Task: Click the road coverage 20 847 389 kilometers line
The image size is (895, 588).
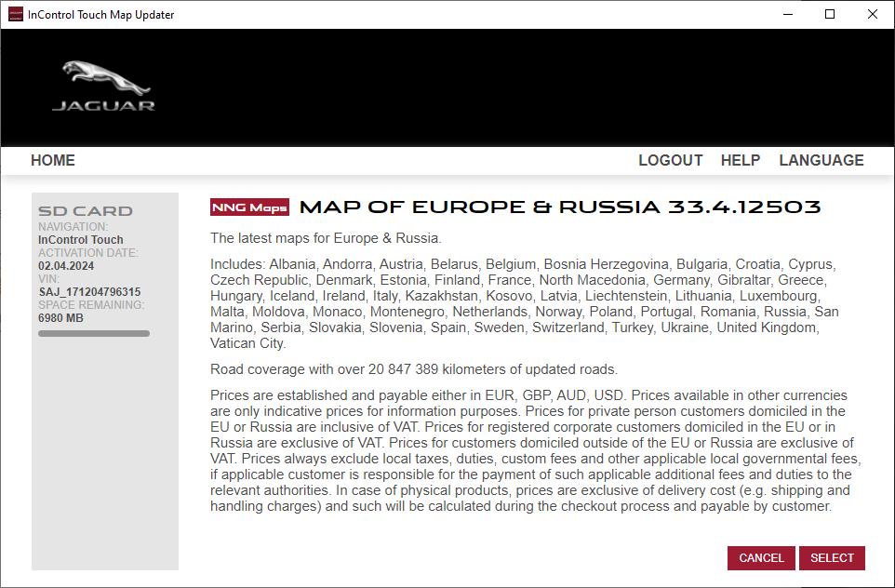Action: (x=414, y=369)
